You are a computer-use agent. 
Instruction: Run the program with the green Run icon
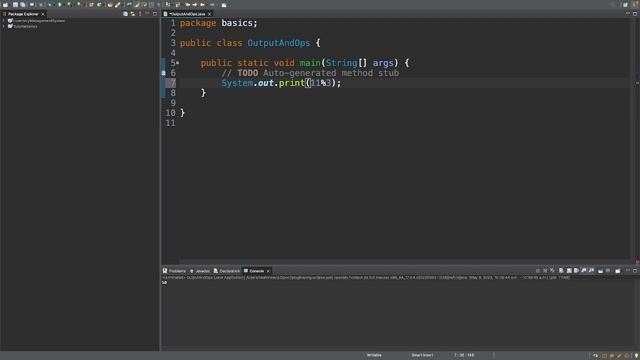[x=60, y=4]
